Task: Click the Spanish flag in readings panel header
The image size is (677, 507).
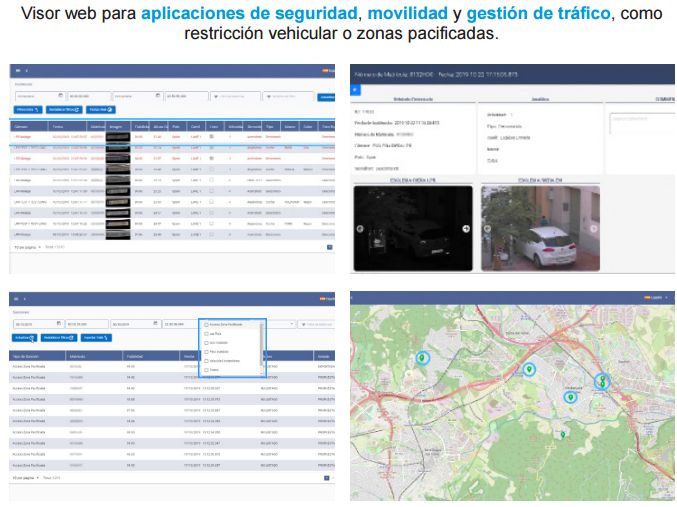Action: coord(325,70)
